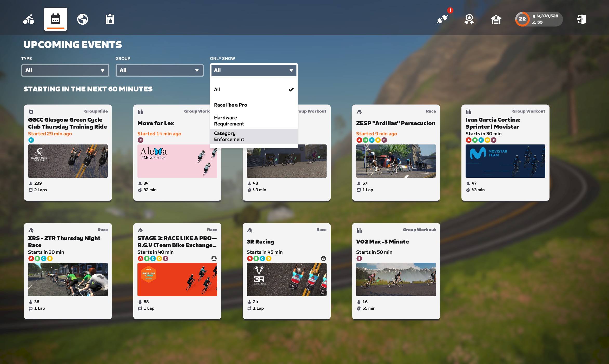The width and height of the screenshot is (609, 364).
Task: Open the ride home bike icon
Action: [29, 19]
